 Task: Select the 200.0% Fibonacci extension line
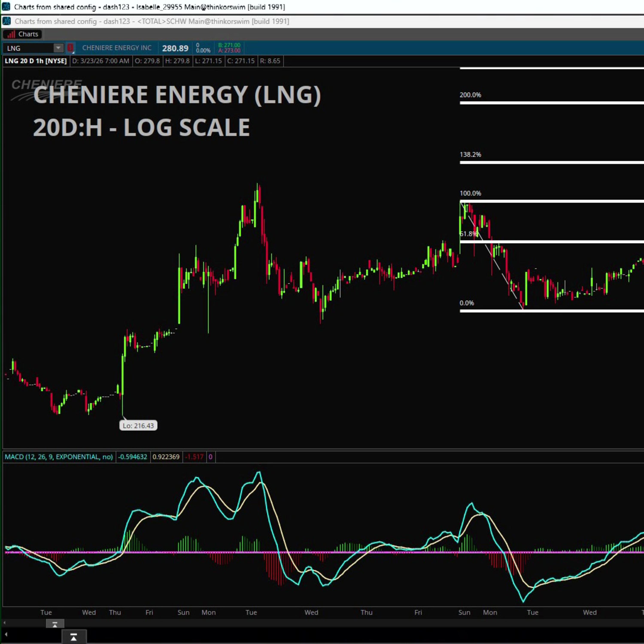[550, 103]
